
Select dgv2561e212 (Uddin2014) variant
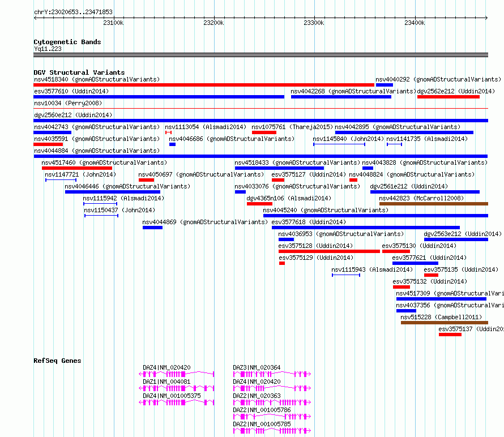pyautogui.click(x=409, y=186)
